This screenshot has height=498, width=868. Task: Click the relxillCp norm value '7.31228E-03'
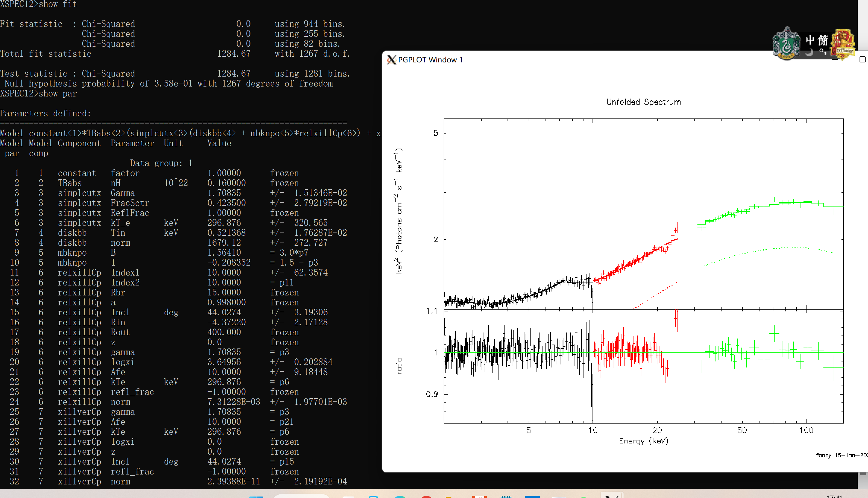click(234, 402)
